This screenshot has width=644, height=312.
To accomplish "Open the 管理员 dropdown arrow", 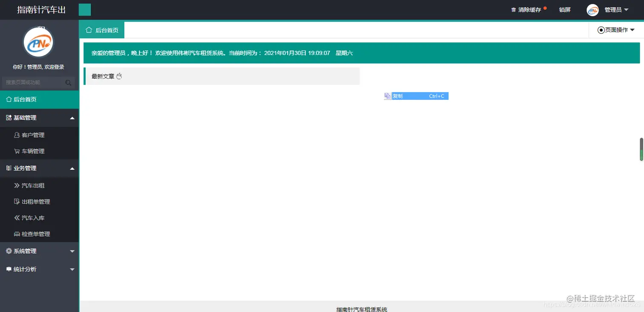I will pyautogui.click(x=626, y=10).
